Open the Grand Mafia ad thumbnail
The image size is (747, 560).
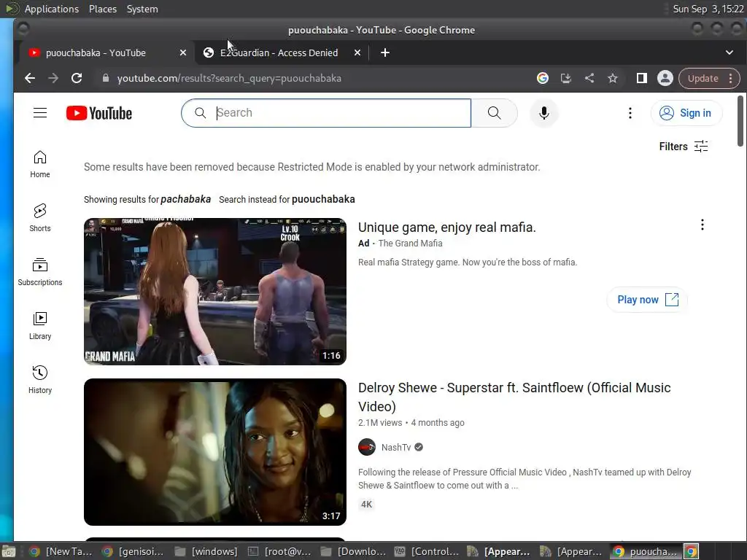(215, 292)
